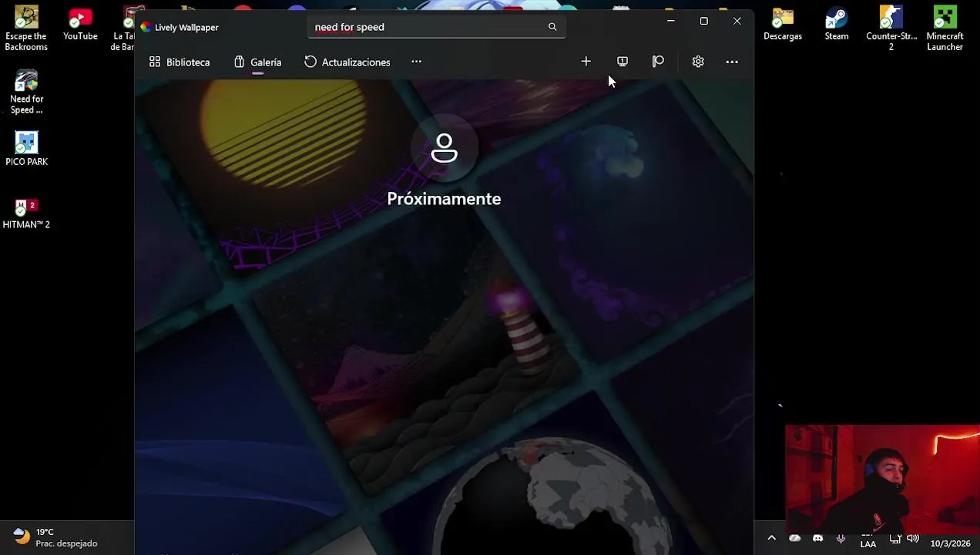Maximize the Lively Wallpaper window
The width and height of the screenshot is (980, 555).
click(703, 21)
